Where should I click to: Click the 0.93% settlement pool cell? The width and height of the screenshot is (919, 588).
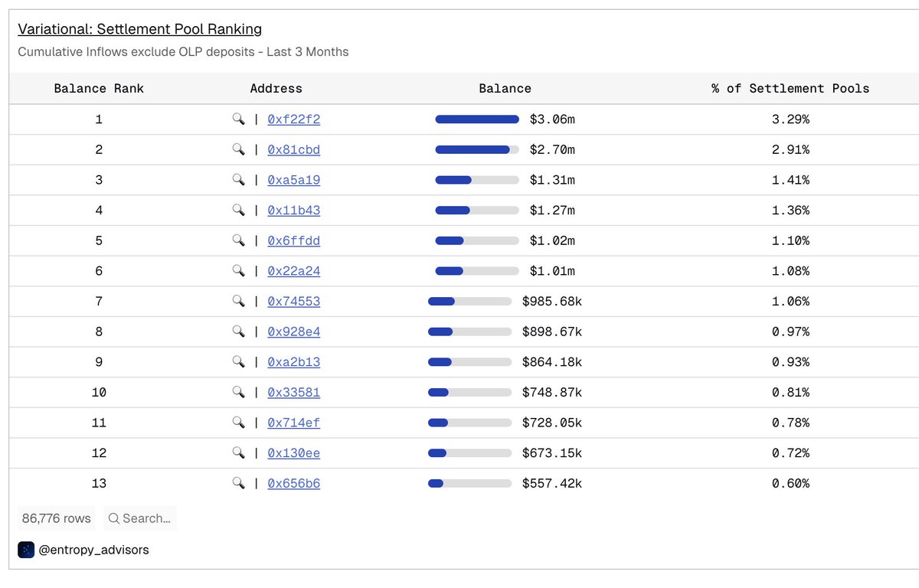(x=790, y=362)
